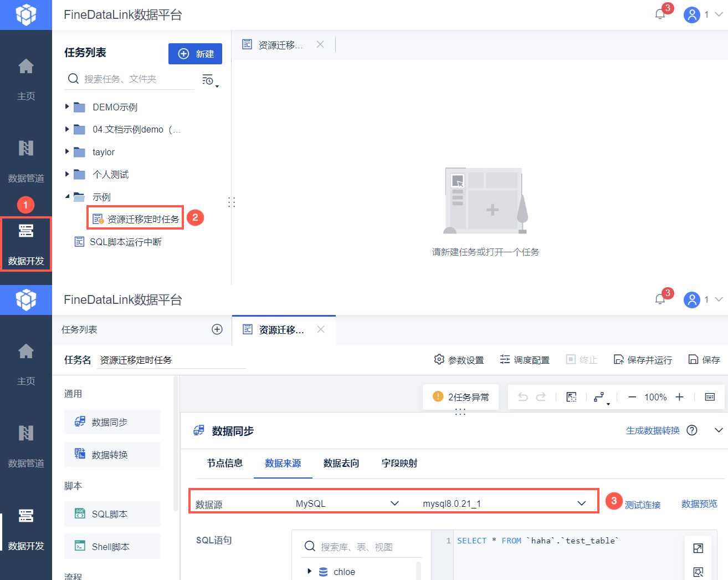This screenshot has width=728, height=580.
Task: Add a 数据转换 node from the palette
Action: 112,455
